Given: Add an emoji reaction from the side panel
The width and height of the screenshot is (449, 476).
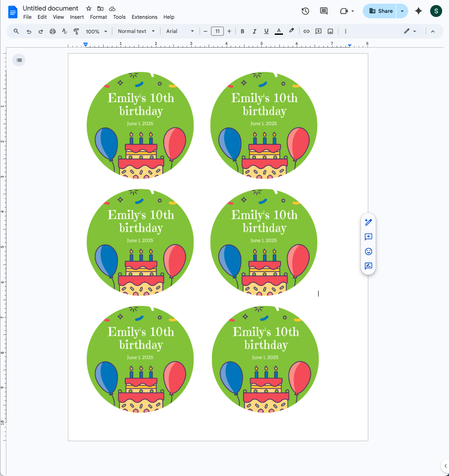Looking at the screenshot, I should [368, 252].
